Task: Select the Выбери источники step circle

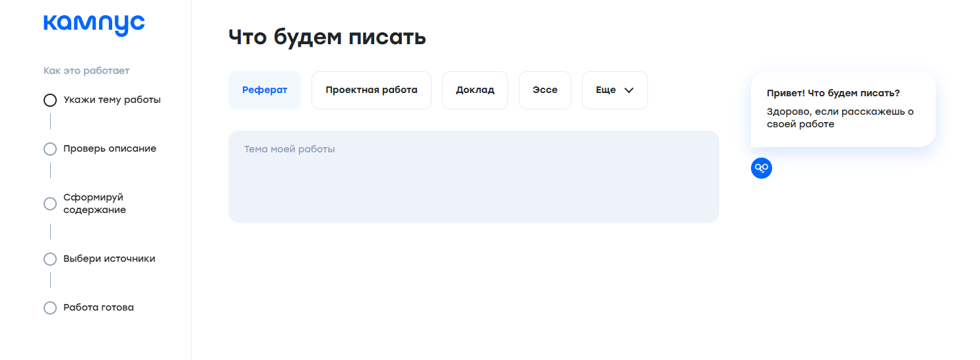Action: (50, 259)
